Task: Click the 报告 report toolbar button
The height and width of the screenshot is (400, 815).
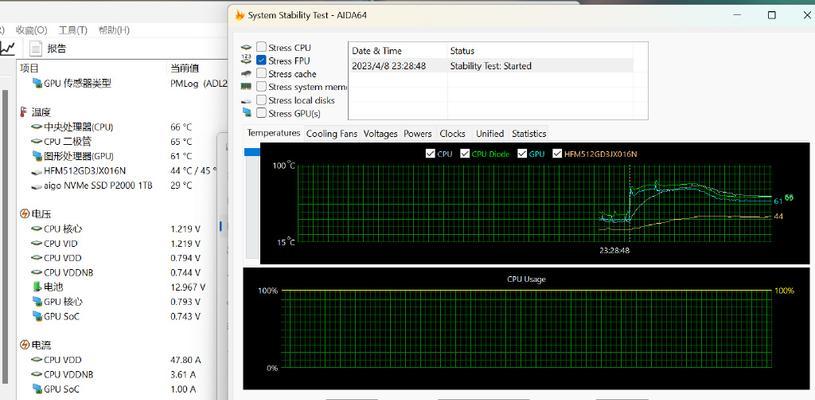Action: coord(48,49)
